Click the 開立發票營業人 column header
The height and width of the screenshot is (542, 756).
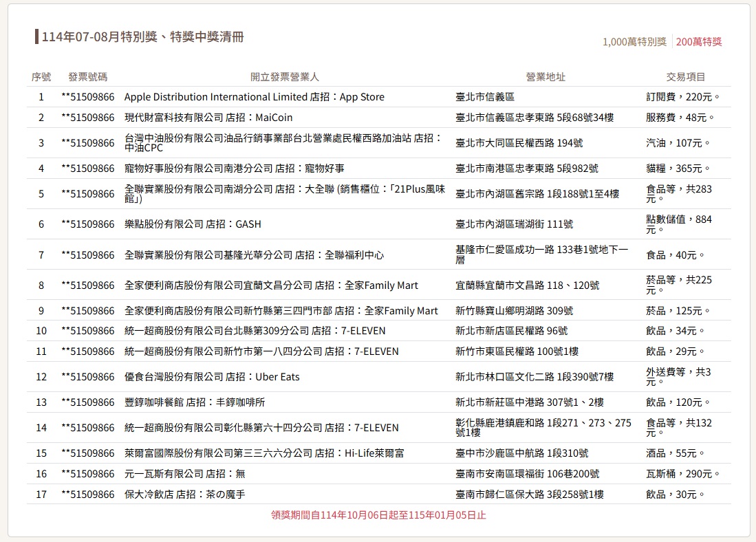click(x=284, y=77)
